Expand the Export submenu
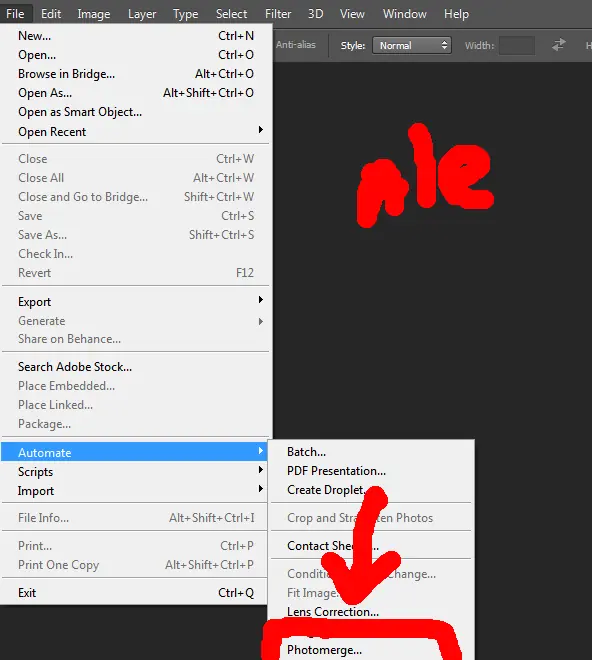The image size is (592, 660). (x=135, y=302)
